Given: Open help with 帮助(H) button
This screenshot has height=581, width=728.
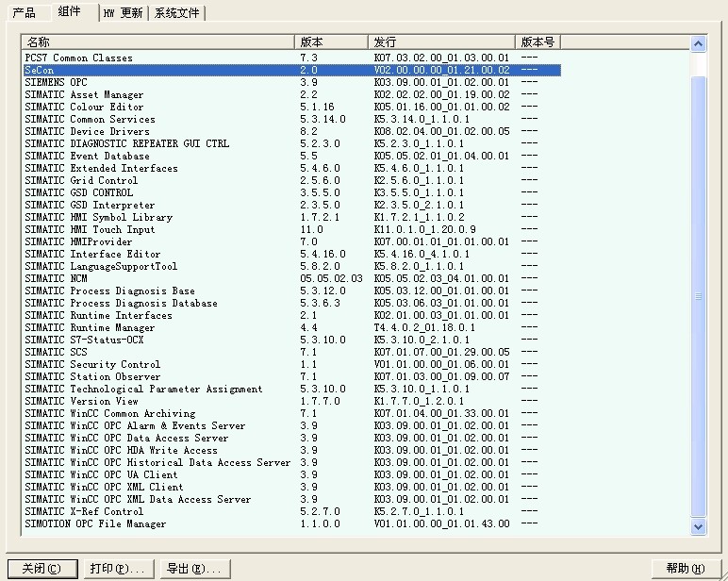Looking at the screenshot, I should click(686, 569).
